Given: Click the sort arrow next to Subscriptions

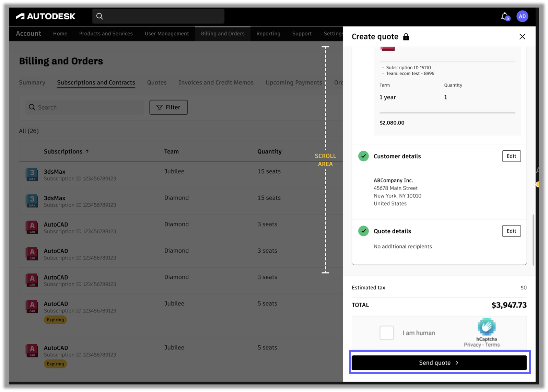Looking at the screenshot, I should (x=87, y=151).
